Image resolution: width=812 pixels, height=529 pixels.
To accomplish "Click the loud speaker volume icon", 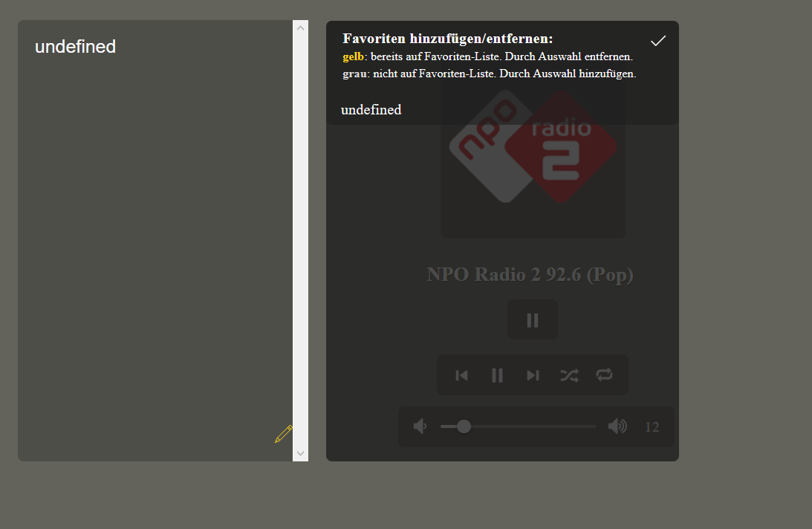I will 617,426.
